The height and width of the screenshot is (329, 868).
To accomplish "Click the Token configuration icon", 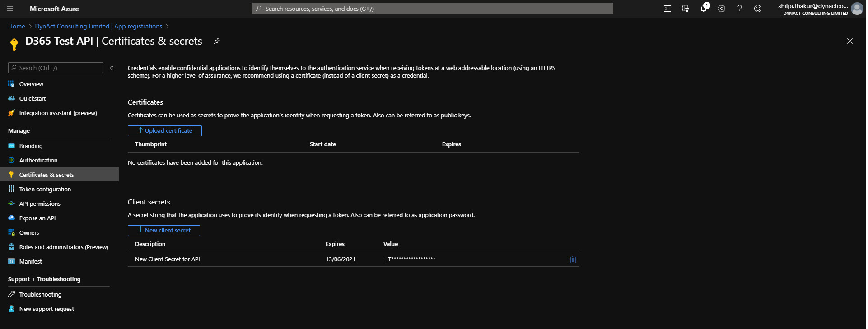I will point(11,189).
